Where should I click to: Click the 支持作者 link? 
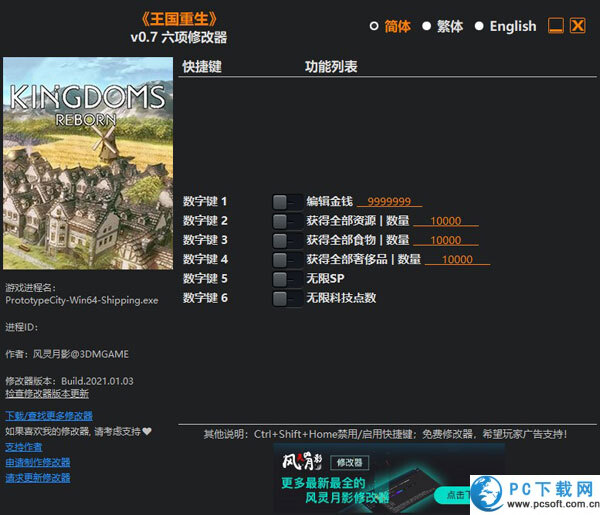pyautogui.click(x=24, y=447)
